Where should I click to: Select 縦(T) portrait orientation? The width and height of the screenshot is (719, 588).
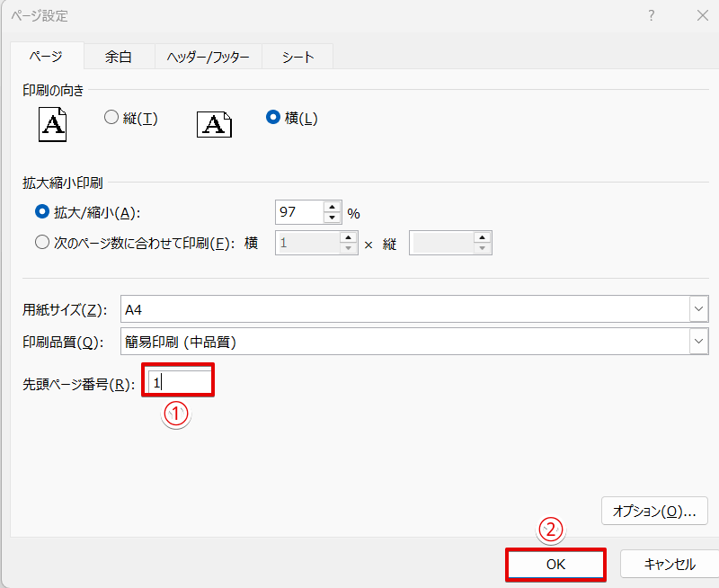[x=130, y=118]
